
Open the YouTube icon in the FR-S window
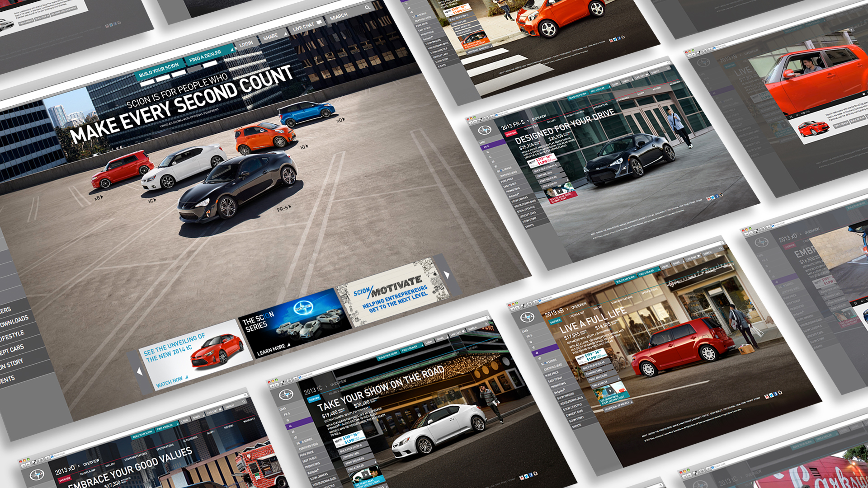708,199
